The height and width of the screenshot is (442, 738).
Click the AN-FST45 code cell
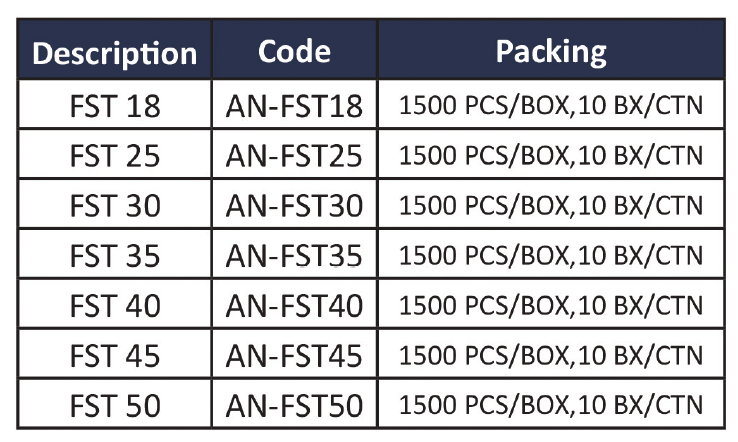(x=295, y=354)
